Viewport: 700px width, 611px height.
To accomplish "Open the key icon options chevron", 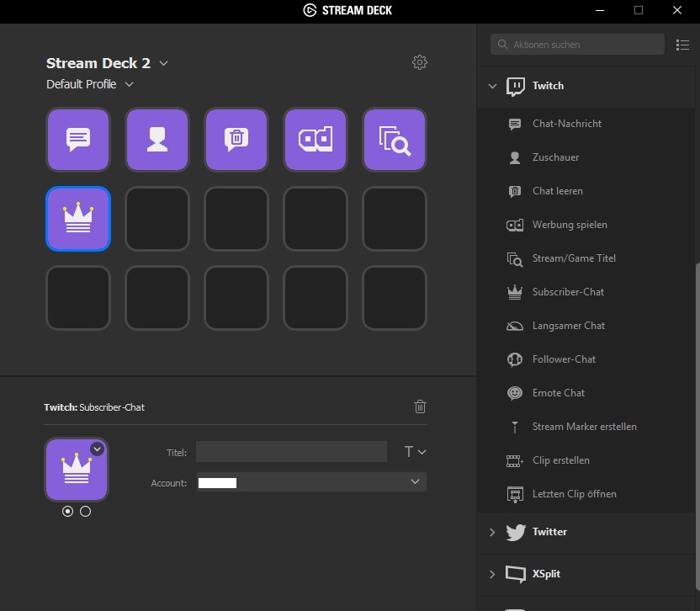I will click(x=97, y=449).
